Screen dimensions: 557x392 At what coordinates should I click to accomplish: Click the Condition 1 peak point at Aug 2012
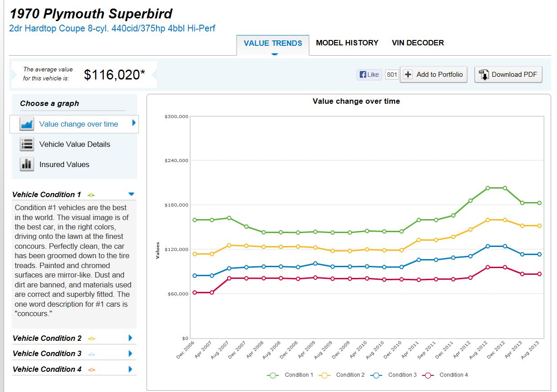click(488, 188)
